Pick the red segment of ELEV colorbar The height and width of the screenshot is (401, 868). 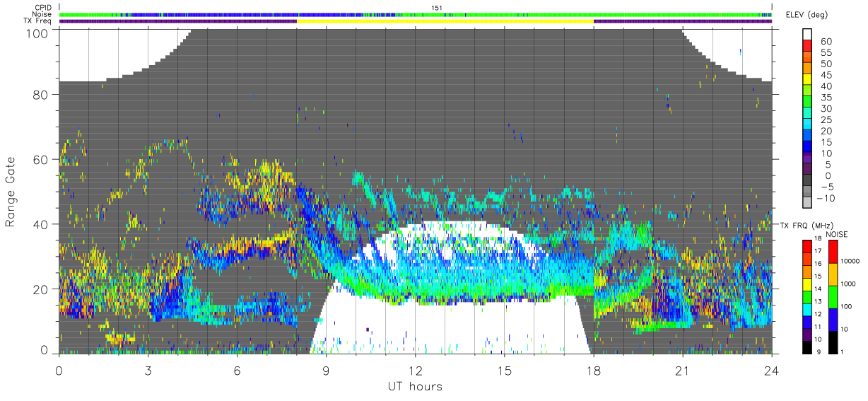807,45
